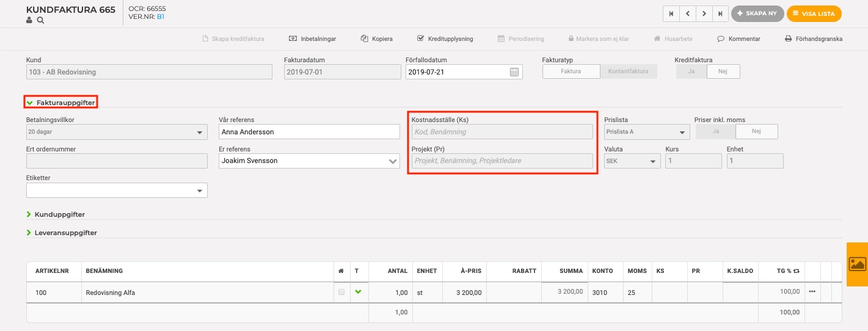Click the Enhet field beside Kurs
This screenshot has height=331, width=868.
(x=755, y=161)
